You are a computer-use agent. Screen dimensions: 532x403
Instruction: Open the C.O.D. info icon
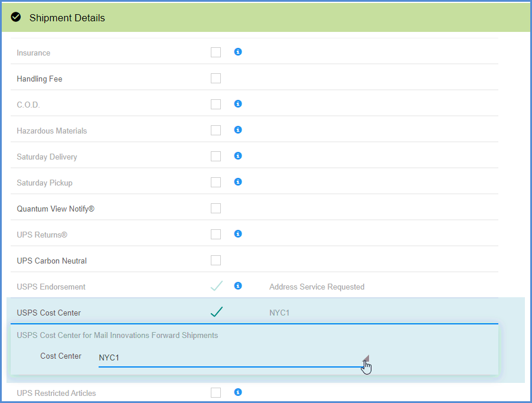click(x=238, y=104)
